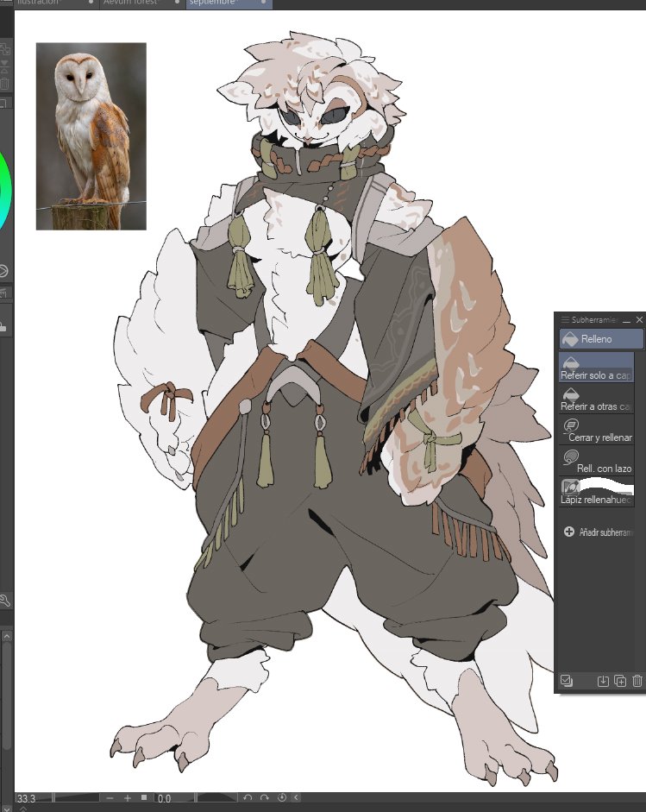646x812 pixels.
Task: Click the subtool checkbox-stack icon at panel bottom
Action: (567, 681)
